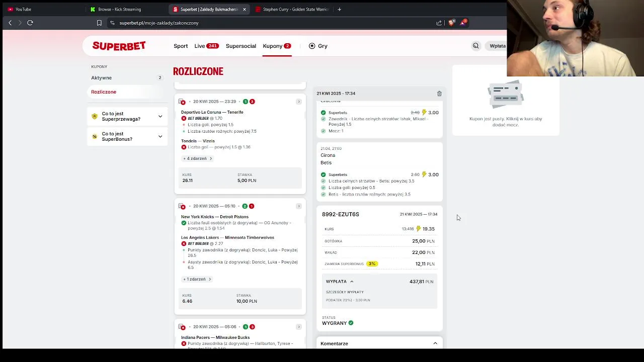Image resolution: width=644 pixels, height=362 pixels.
Task: Click the green check next to OG Anunoby bet
Action: (184, 223)
